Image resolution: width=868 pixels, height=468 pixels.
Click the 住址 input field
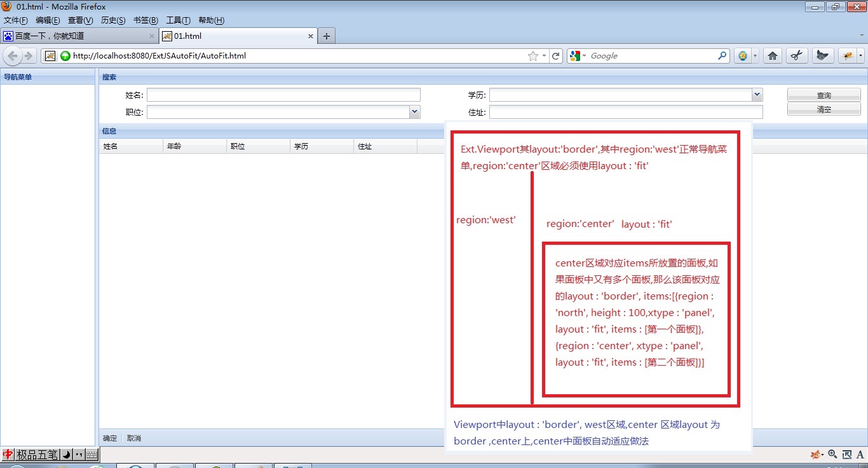(626, 112)
